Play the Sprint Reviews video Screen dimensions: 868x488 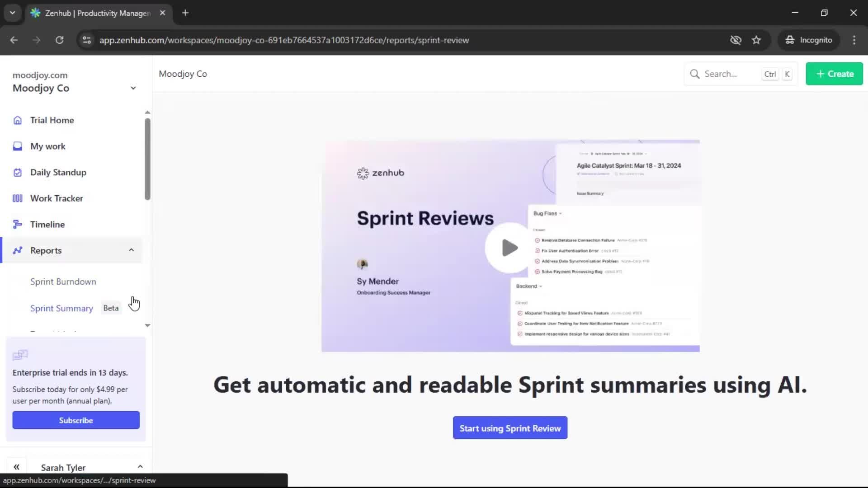pos(509,248)
